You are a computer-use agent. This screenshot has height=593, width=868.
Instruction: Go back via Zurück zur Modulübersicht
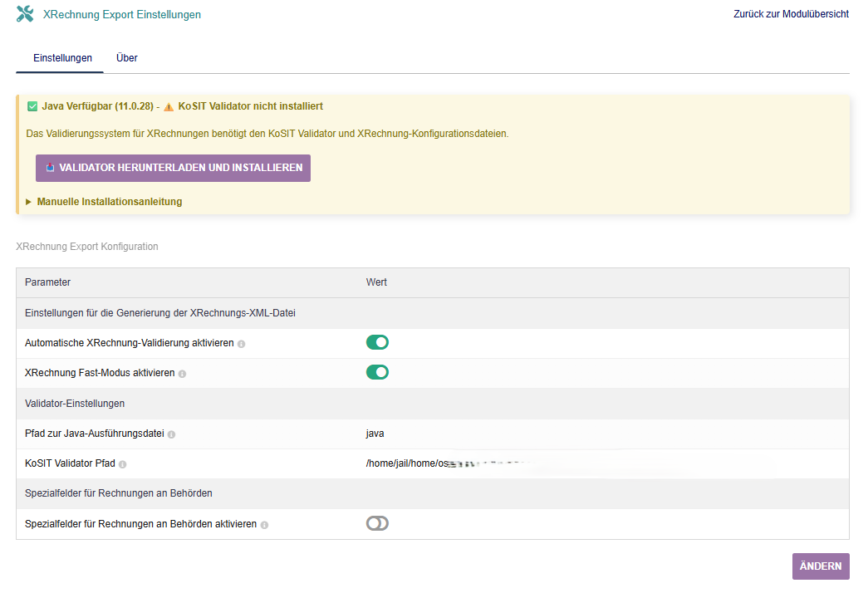tap(791, 14)
